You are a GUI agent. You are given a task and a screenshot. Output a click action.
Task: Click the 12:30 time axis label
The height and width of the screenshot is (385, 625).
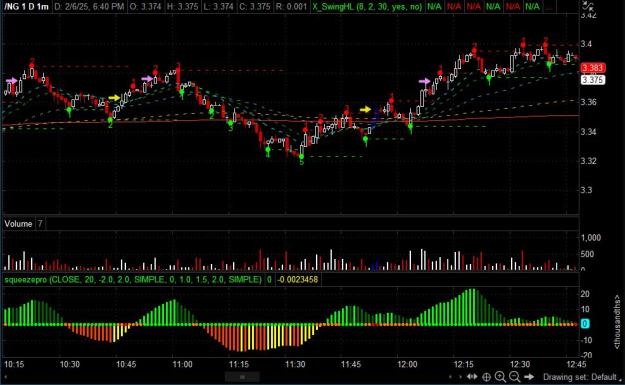520,364
